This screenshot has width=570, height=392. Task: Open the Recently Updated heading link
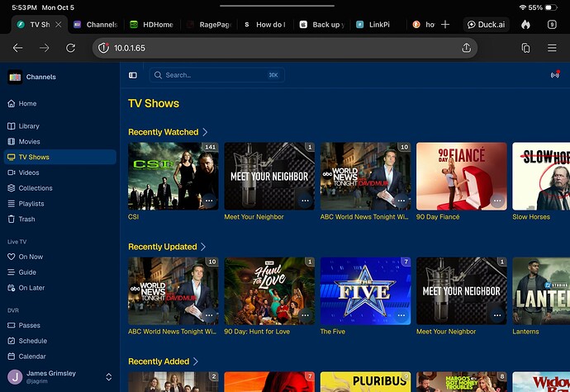(163, 247)
